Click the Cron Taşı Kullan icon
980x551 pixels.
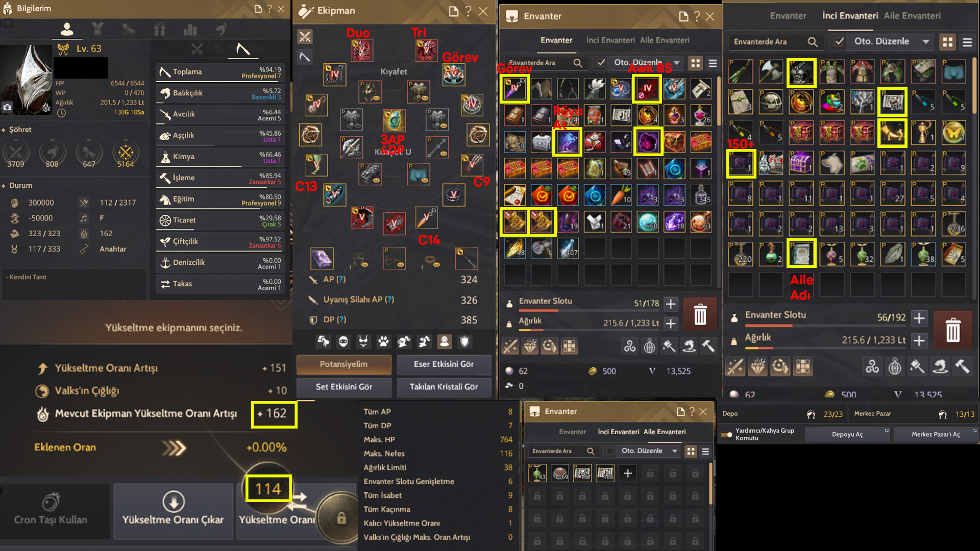point(51,502)
